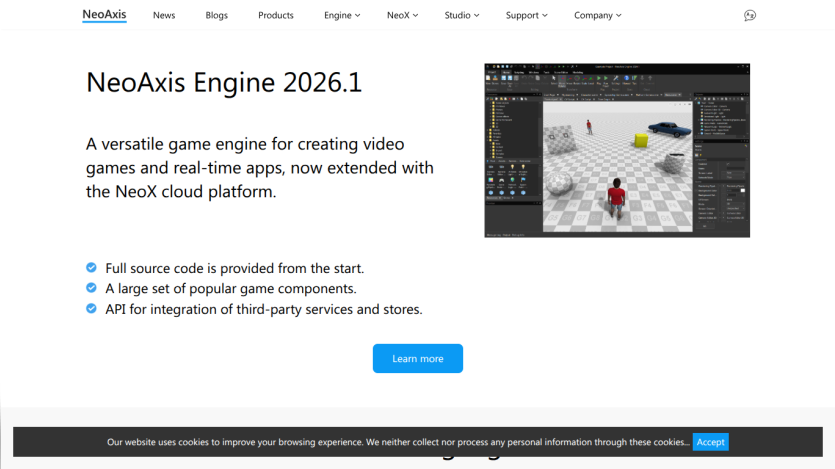835x469 pixels.
Task: Click the cookie notice message text
Action: point(398,442)
